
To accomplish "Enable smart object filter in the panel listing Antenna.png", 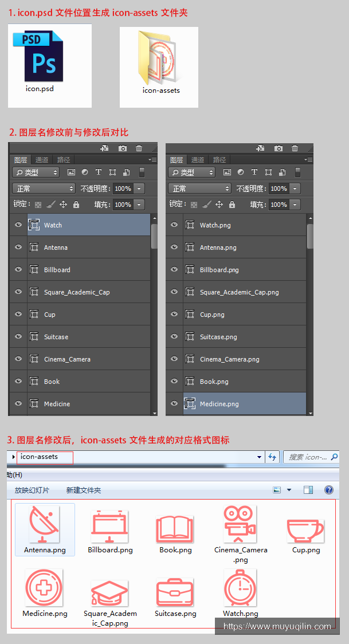I will (x=283, y=172).
